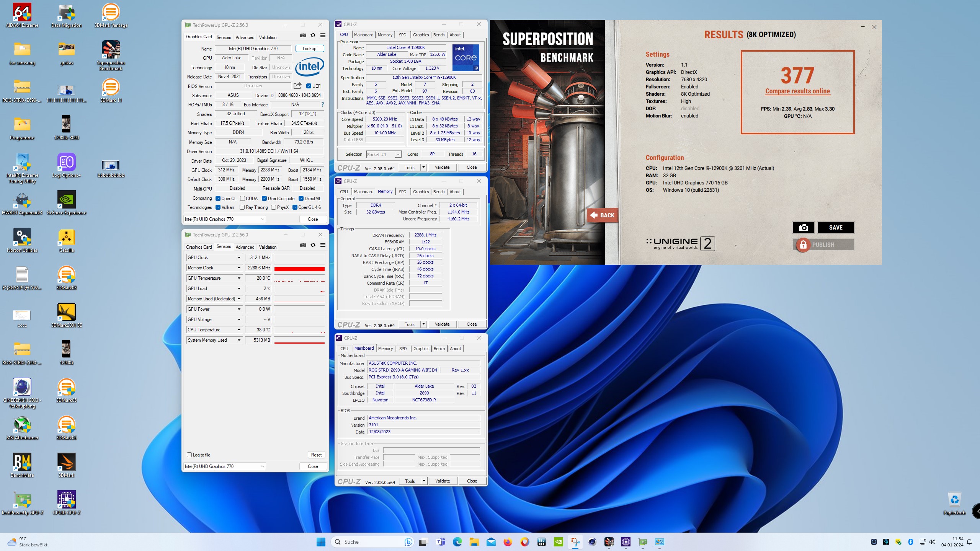
Task: Click Compare results online link
Action: coord(798,91)
